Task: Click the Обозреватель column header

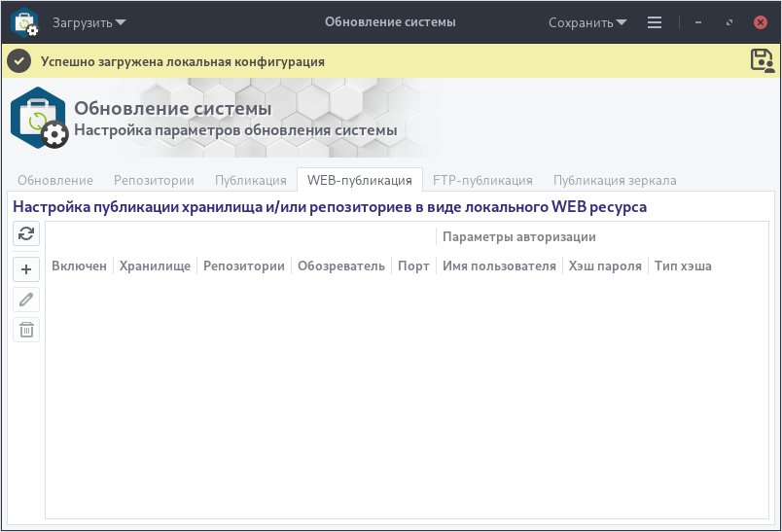Action: pos(341,266)
